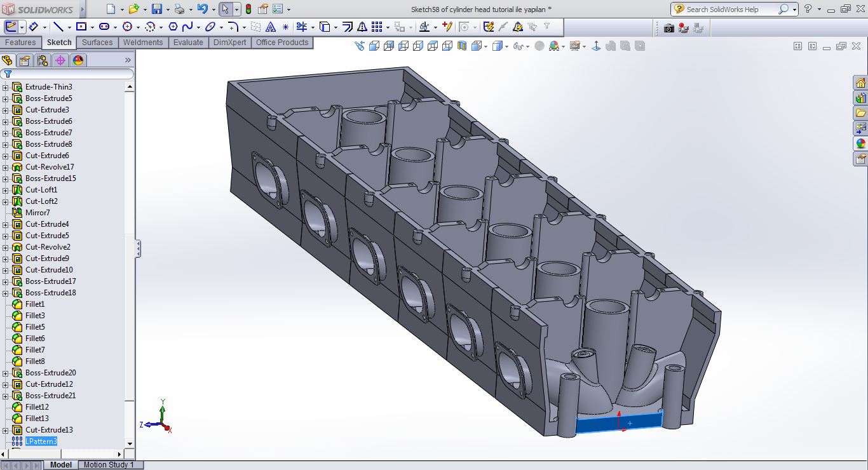Take a screenshot with camera icon
This screenshot has height=470, width=868.
[x=668, y=27]
